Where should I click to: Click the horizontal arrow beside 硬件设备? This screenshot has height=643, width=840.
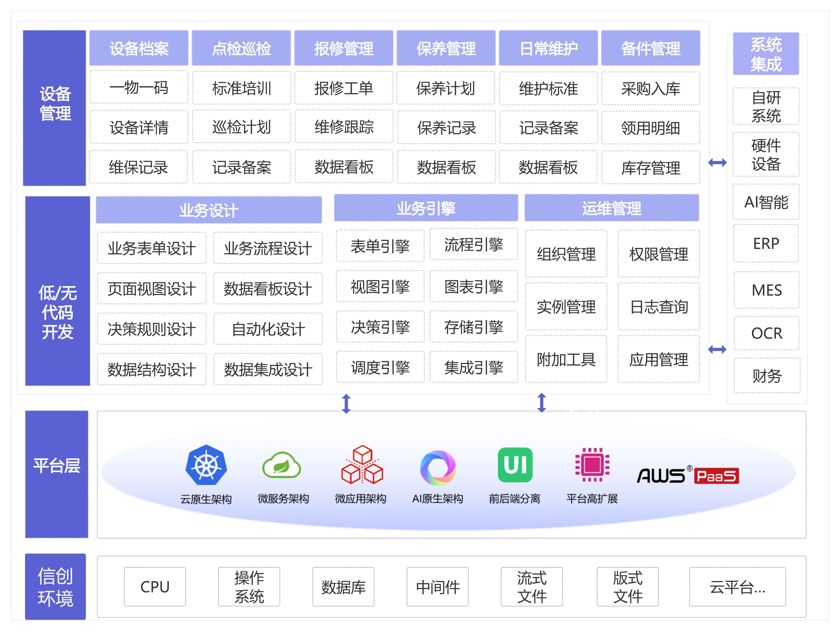pyautogui.click(x=717, y=163)
